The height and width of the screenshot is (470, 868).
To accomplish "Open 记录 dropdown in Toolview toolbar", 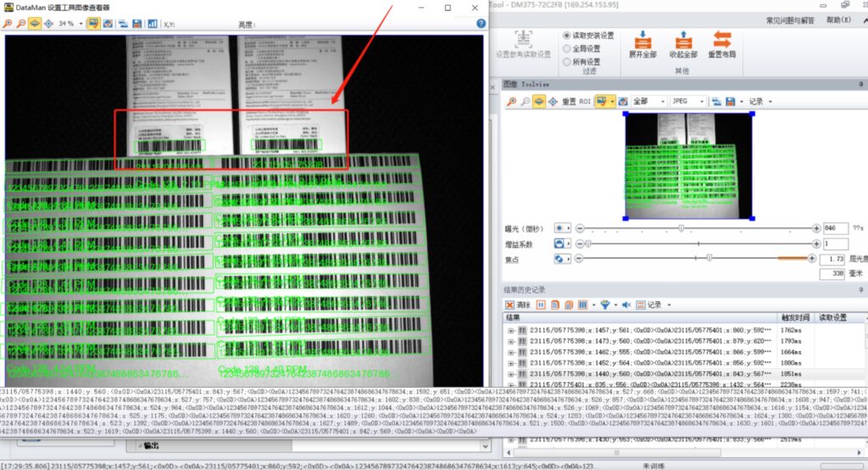I will (760, 102).
